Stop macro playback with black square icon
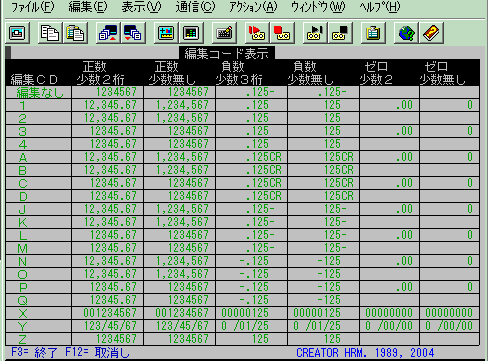 340,33
